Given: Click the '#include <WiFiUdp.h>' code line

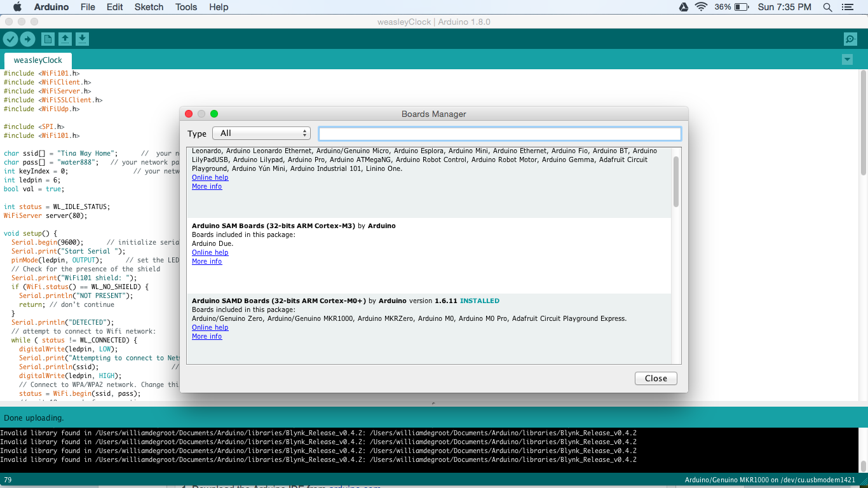Looking at the screenshot, I should pos(41,109).
